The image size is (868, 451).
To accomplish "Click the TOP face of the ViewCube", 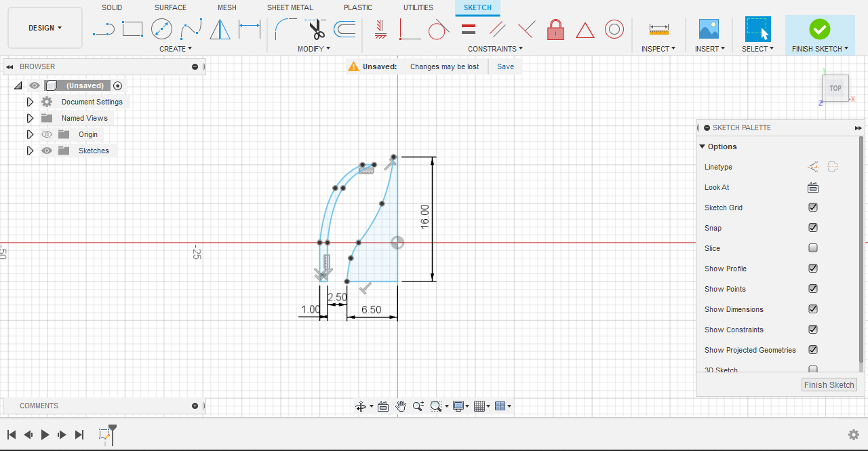I will pos(835,88).
